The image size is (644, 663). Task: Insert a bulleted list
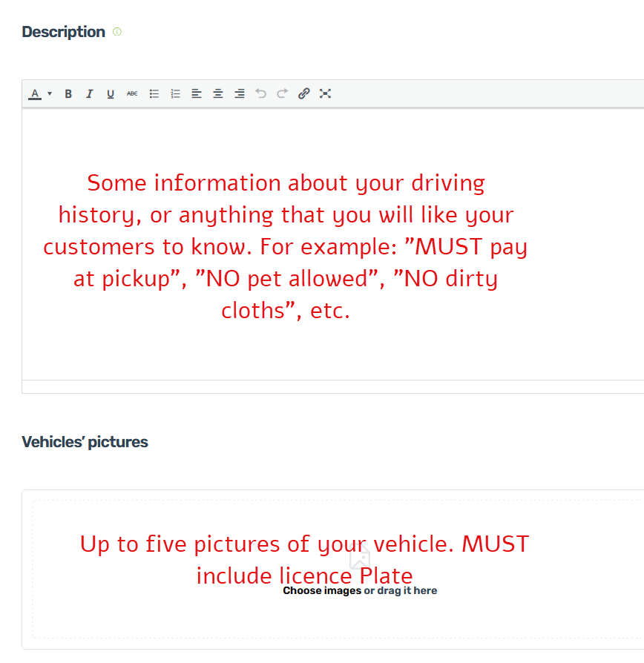[x=154, y=93]
